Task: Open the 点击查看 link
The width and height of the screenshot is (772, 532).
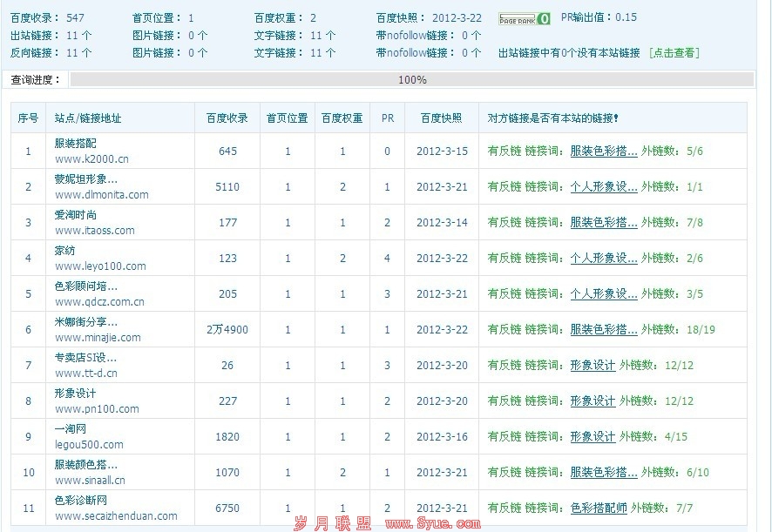Action: (x=674, y=52)
